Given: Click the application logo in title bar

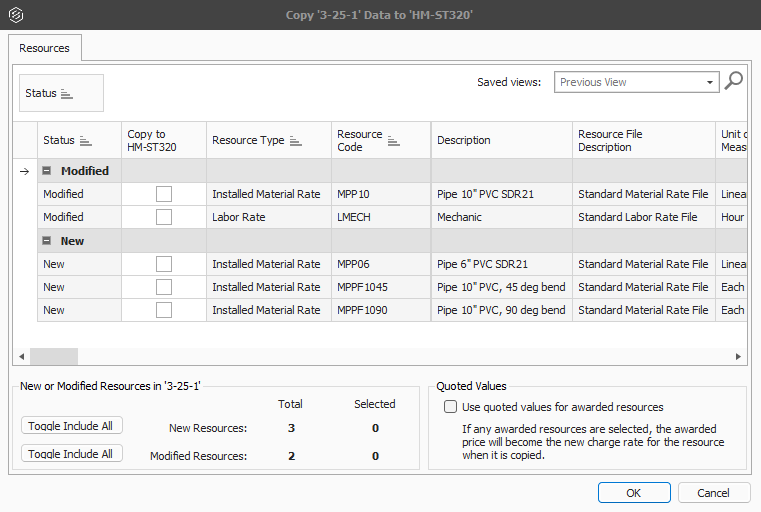Looking at the screenshot, I should tap(15, 15).
